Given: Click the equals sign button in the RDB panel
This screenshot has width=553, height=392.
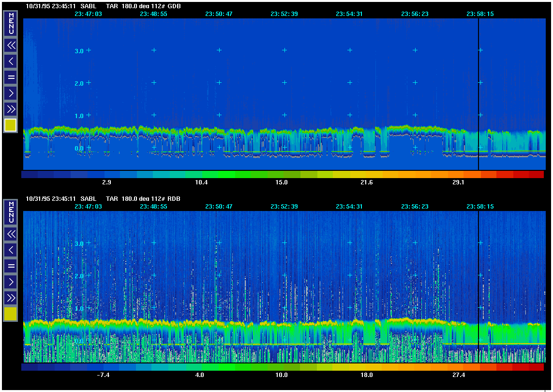Looking at the screenshot, I should [x=11, y=266].
